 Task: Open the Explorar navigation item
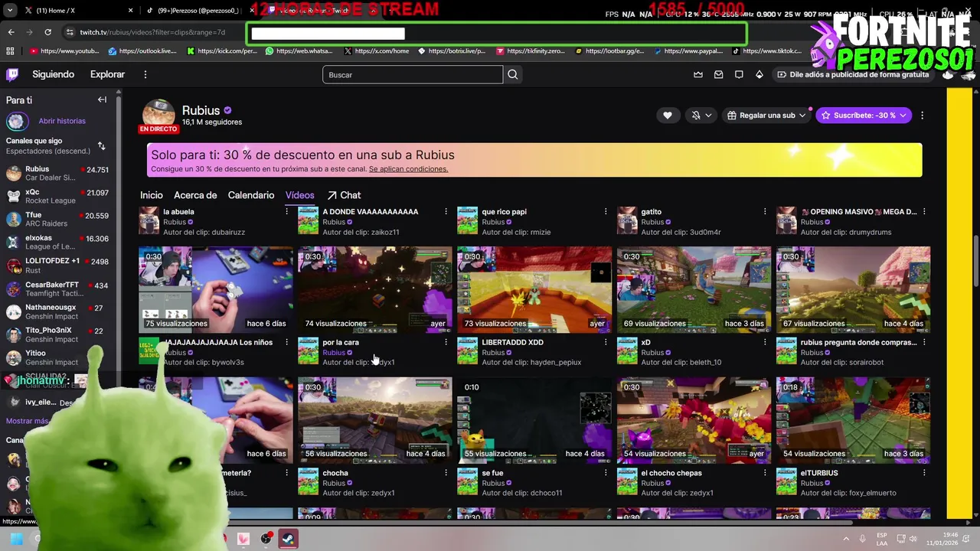pyautogui.click(x=107, y=74)
